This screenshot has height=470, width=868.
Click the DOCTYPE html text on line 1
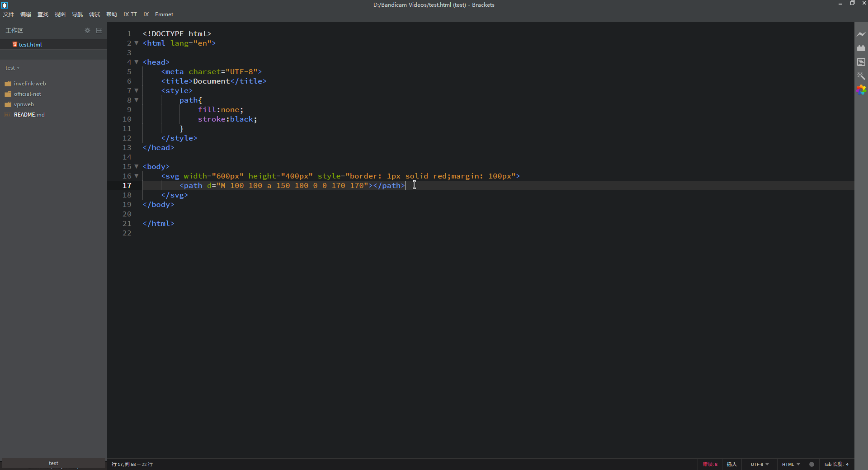(177, 33)
